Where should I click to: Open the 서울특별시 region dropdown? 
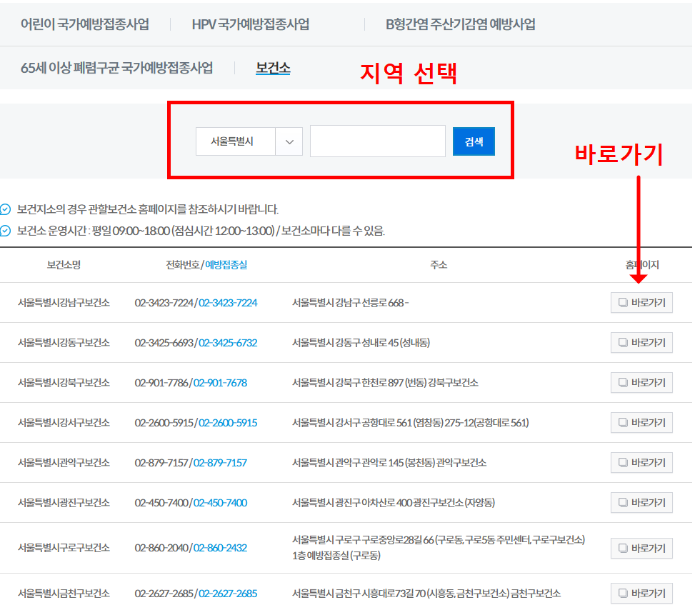click(x=236, y=141)
